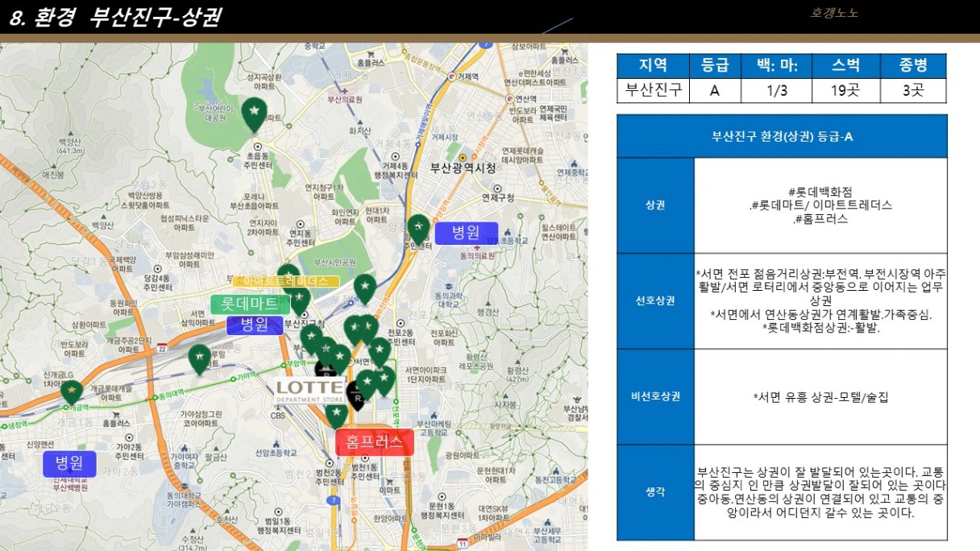Select 부산광역시청 on the map
Screen dimensions: 980x551
(x=463, y=168)
